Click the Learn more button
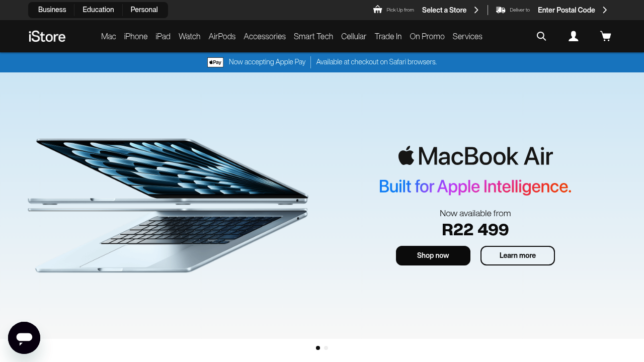 tap(518, 255)
